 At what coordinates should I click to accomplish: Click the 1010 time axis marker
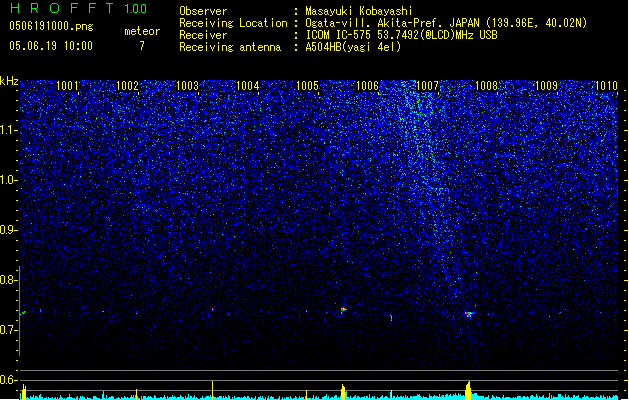(x=606, y=85)
